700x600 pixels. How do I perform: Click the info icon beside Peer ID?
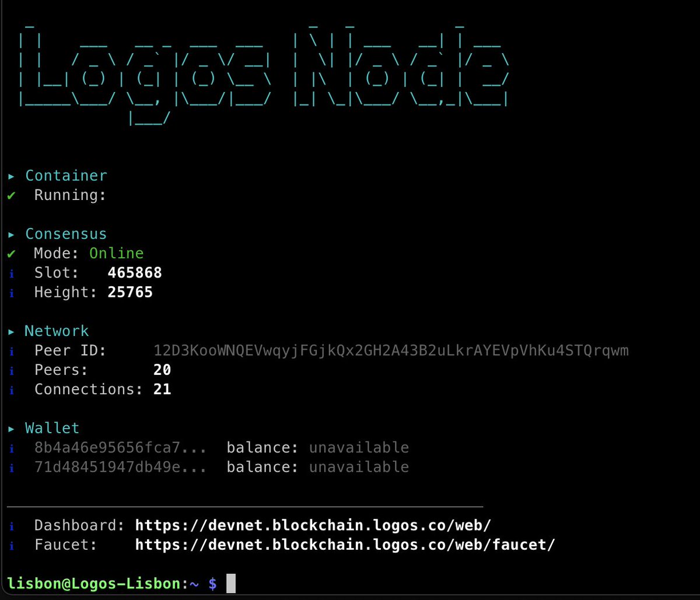click(12, 350)
